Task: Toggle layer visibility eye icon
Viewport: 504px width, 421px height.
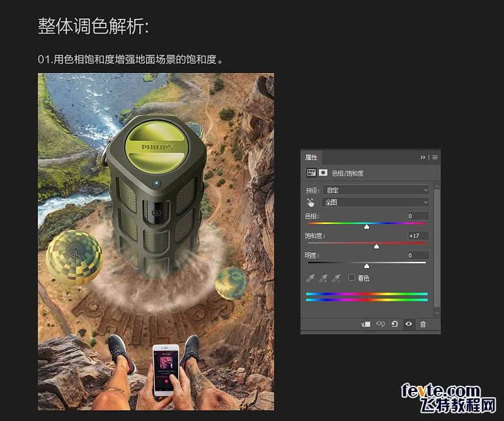Action: (408, 324)
